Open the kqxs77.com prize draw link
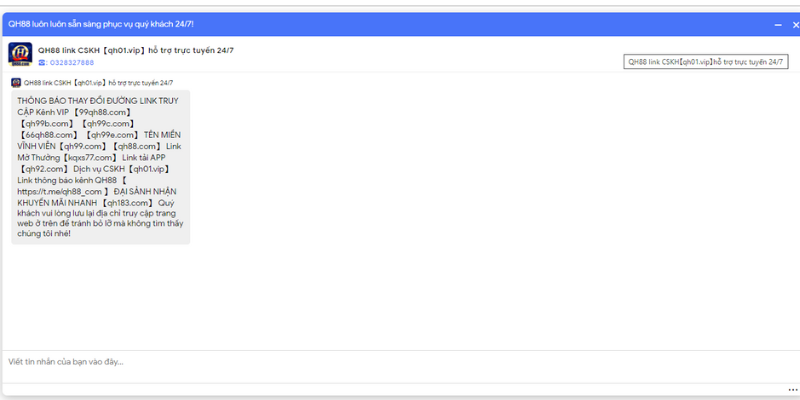Screen dimensions: 800x400 click(x=90, y=157)
